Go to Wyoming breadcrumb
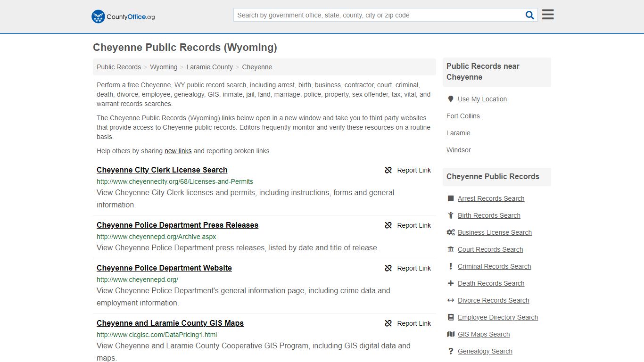 click(164, 67)
